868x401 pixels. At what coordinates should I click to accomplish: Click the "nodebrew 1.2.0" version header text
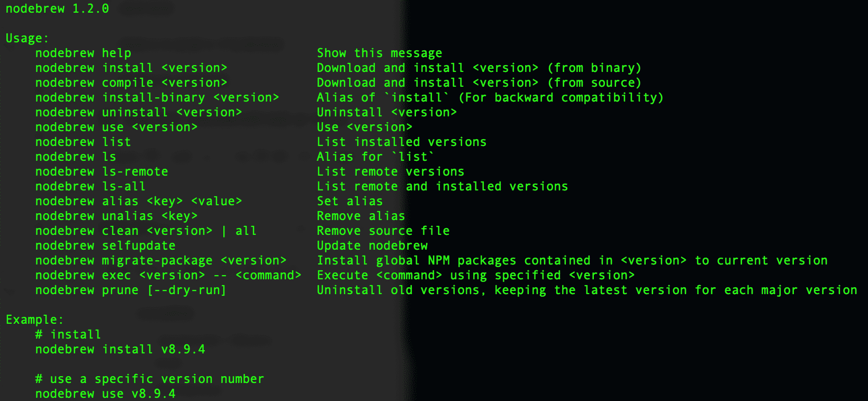[x=57, y=9]
